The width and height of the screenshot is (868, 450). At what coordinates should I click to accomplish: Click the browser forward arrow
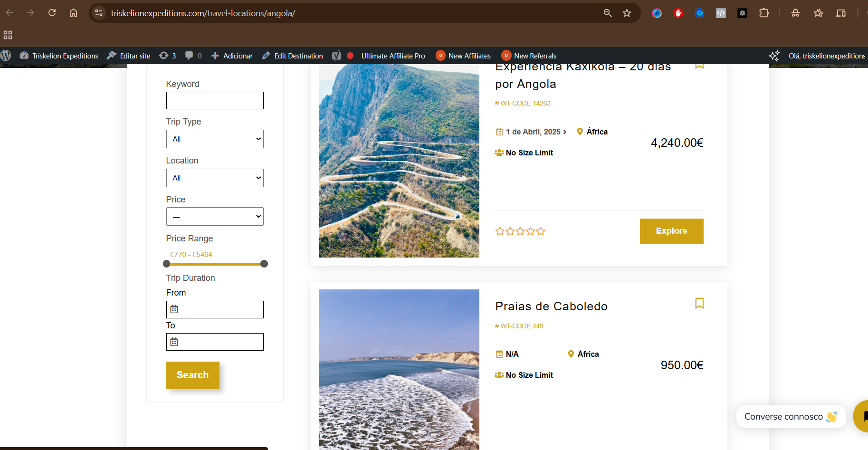pyautogui.click(x=30, y=13)
